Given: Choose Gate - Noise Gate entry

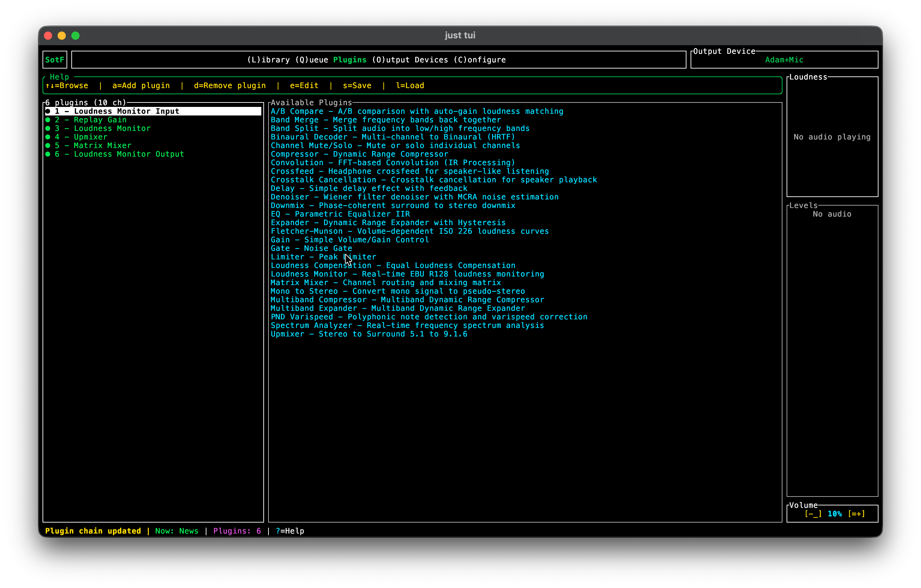Looking at the screenshot, I should [x=311, y=248].
